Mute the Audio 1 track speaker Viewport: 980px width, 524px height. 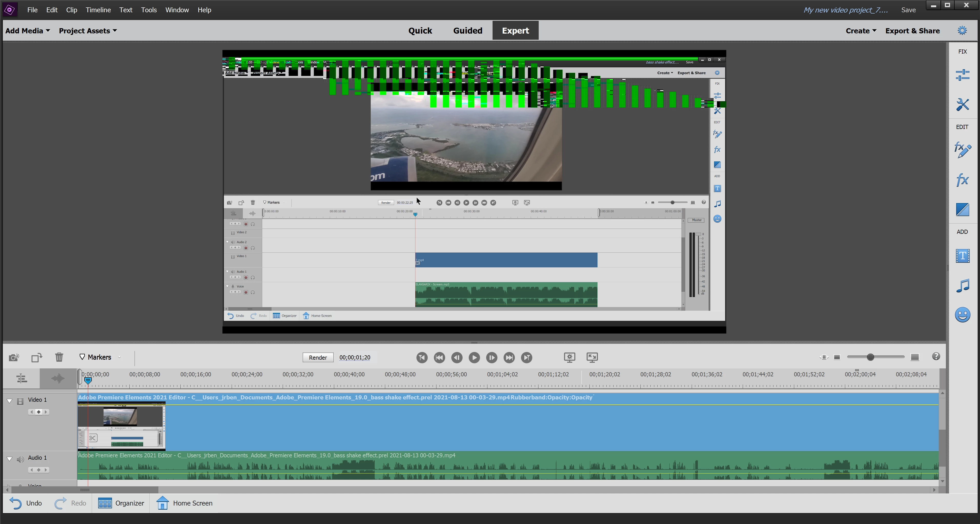coord(21,459)
